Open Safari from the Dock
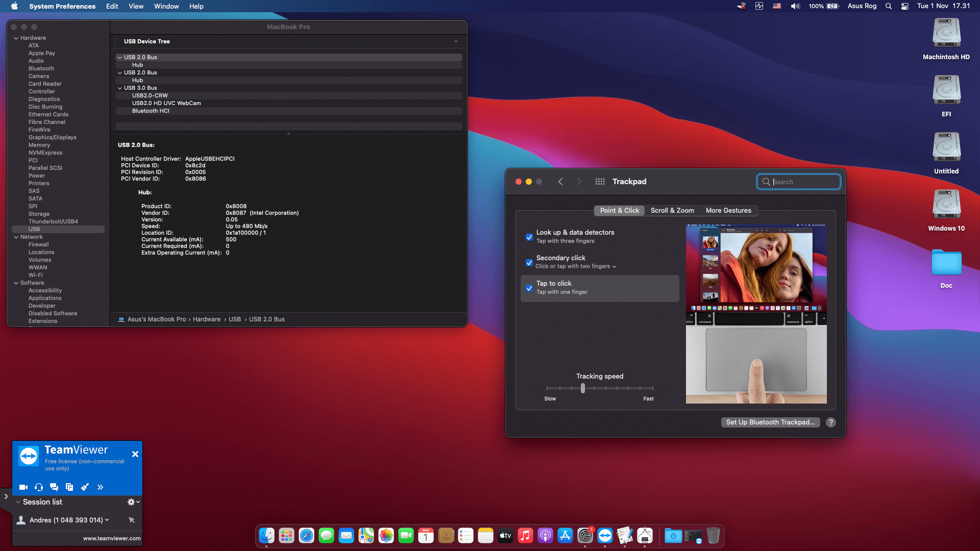 pyautogui.click(x=306, y=536)
